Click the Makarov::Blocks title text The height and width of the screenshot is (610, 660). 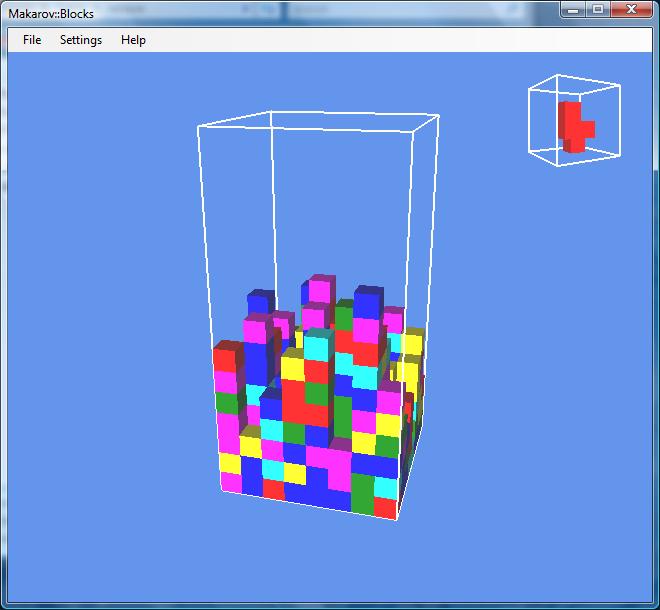pyautogui.click(x=51, y=14)
